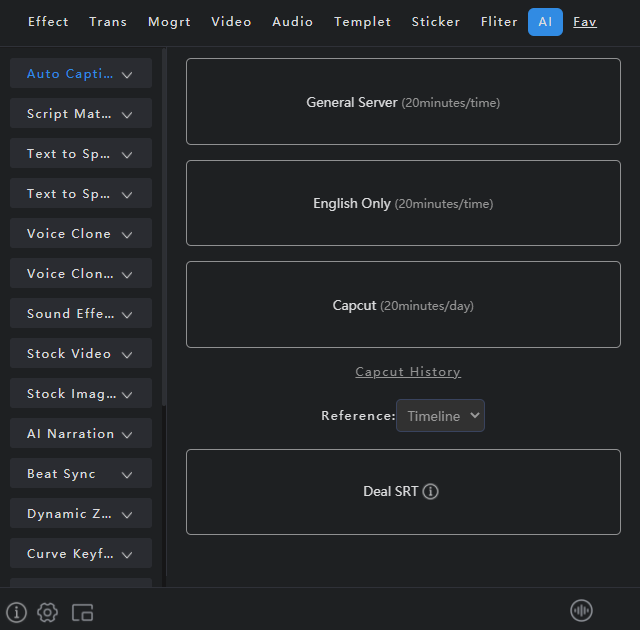Open the Capcut History link
This screenshot has height=630, width=640.
tap(408, 372)
